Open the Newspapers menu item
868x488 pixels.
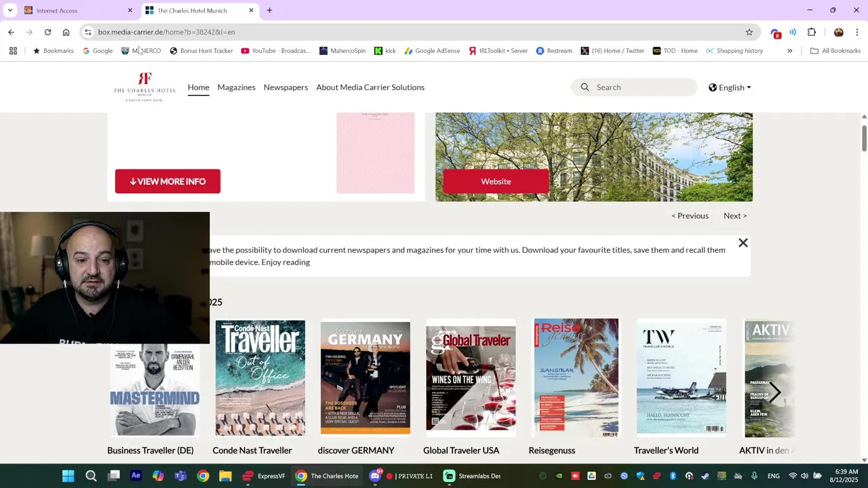coord(285,87)
